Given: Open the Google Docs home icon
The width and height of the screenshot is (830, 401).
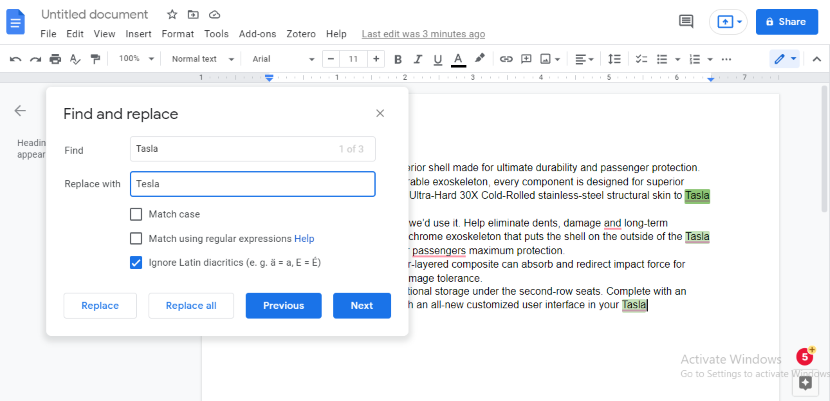Looking at the screenshot, I should tap(15, 22).
